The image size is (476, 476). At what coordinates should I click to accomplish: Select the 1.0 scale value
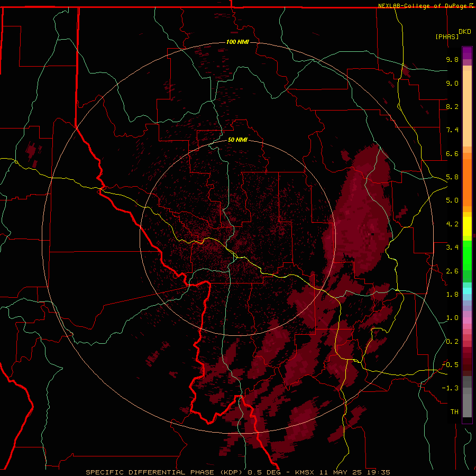[452, 318]
